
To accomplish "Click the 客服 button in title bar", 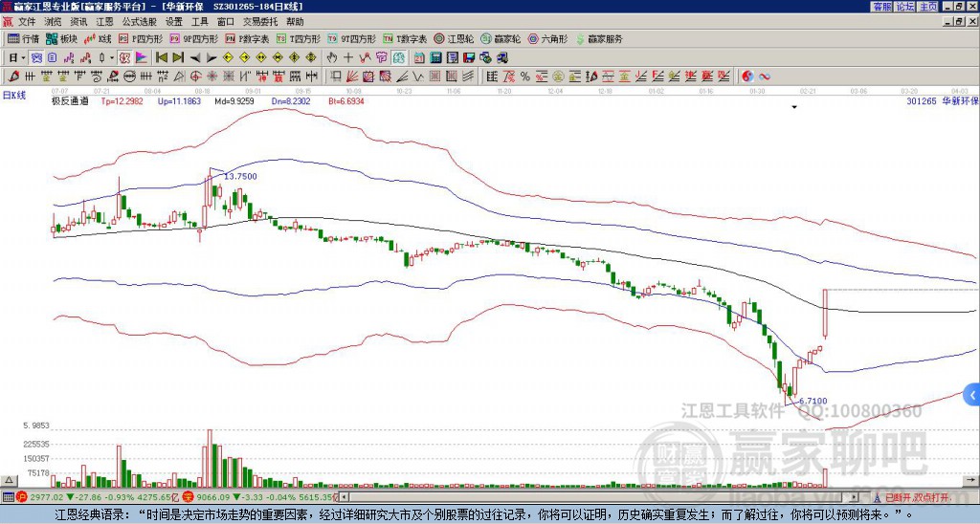I will point(881,7).
